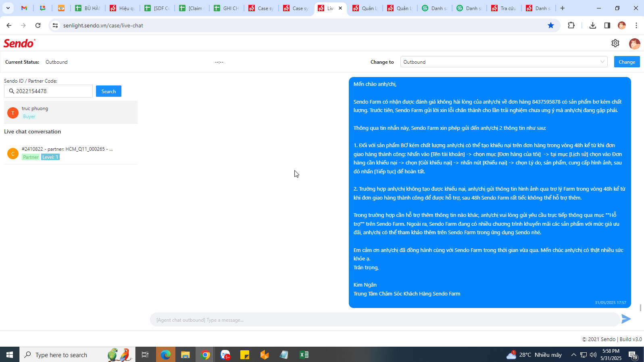Open Sticky Notes from taskbar

245,355
